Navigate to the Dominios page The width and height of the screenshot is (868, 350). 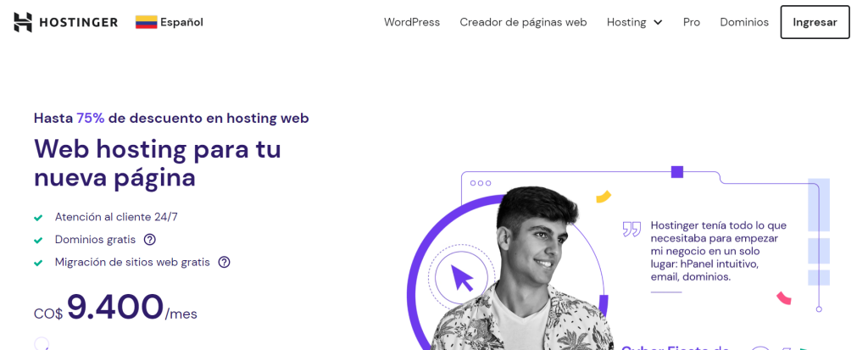click(744, 22)
